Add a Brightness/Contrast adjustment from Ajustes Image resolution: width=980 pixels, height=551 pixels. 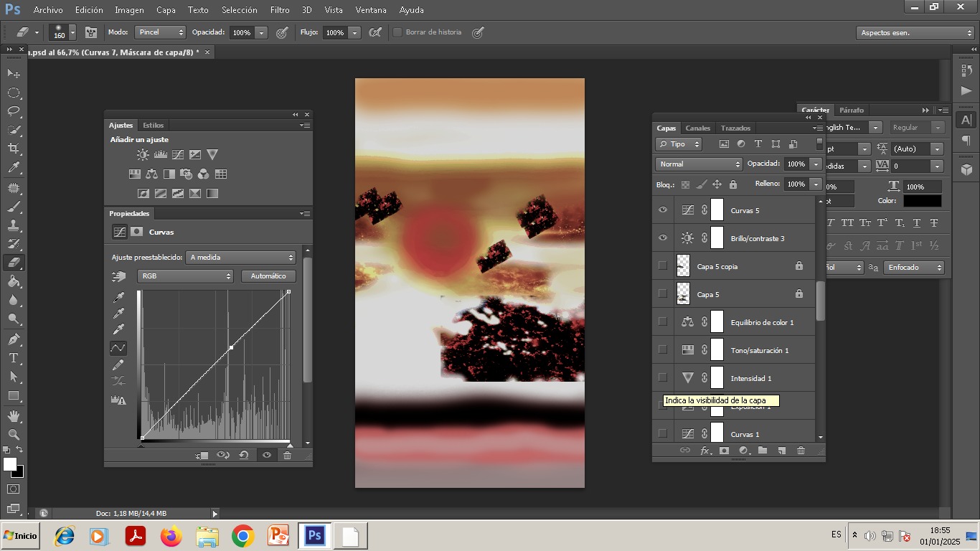tap(143, 155)
